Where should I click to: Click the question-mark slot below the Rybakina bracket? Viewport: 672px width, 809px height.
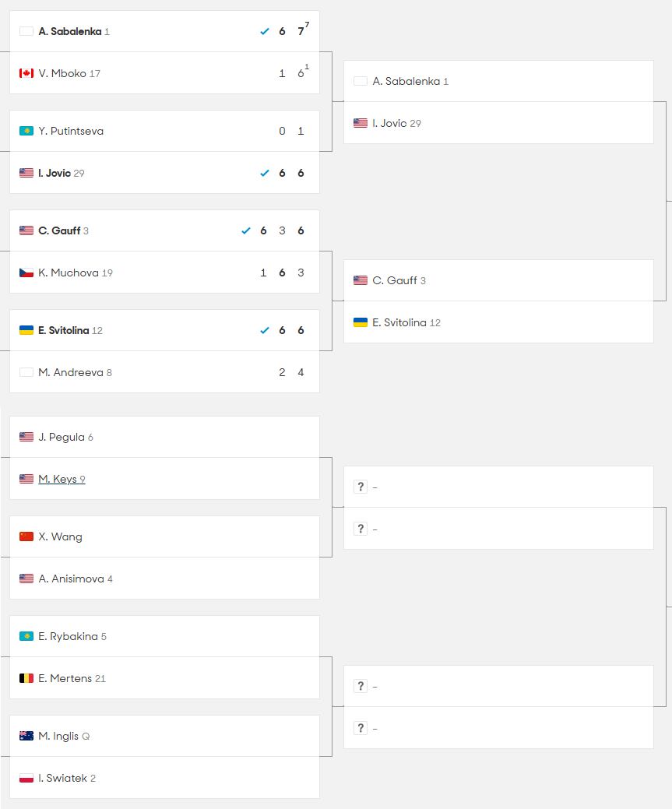(361, 686)
